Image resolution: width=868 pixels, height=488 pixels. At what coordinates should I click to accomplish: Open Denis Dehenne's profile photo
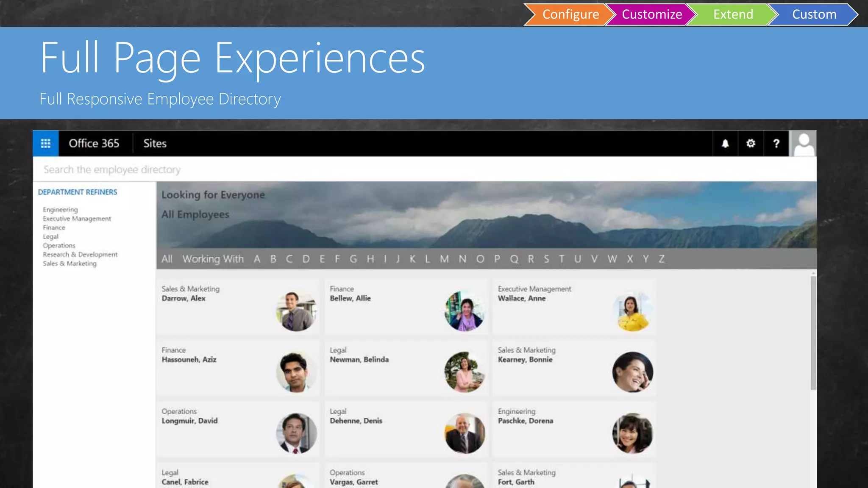point(465,433)
